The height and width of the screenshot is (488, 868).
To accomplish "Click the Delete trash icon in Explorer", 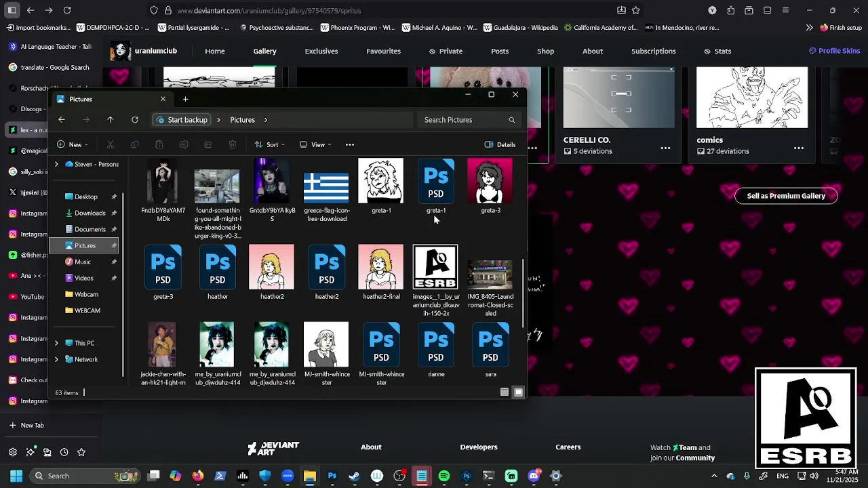I will point(233,144).
